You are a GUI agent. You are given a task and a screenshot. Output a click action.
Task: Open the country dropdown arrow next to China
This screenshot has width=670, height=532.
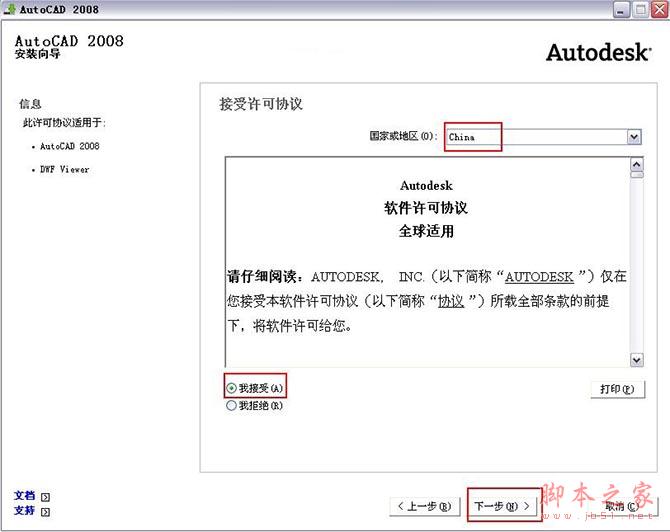[634, 137]
